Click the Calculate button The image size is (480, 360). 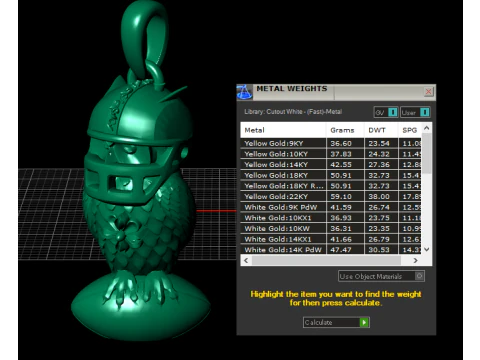pyautogui.click(x=336, y=322)
